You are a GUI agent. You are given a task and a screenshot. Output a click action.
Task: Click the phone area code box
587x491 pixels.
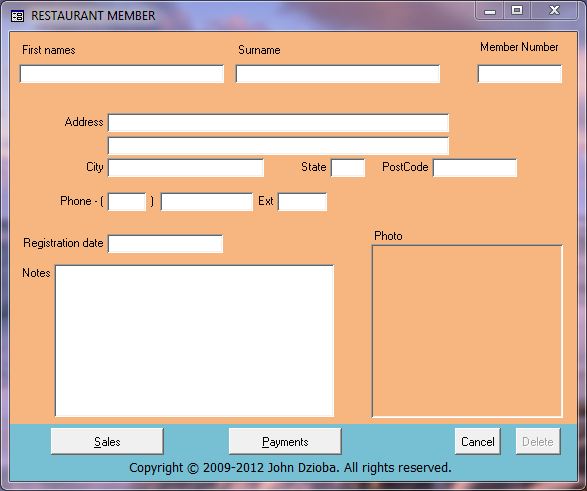pyautogui.click(x=127, y=202)
